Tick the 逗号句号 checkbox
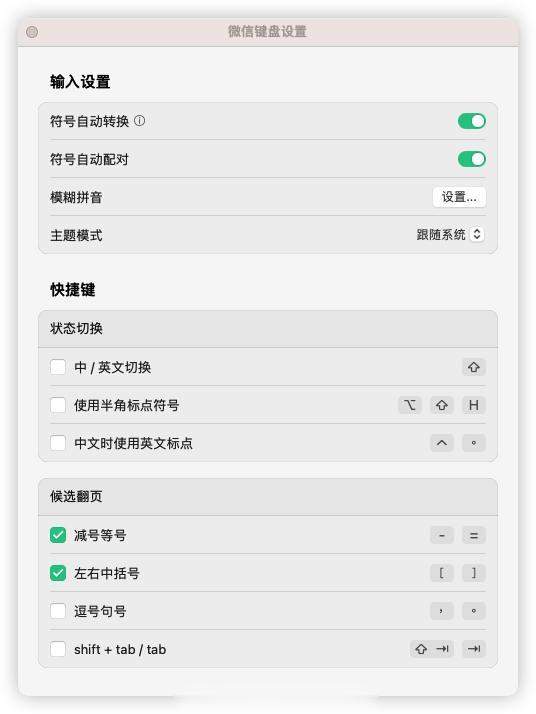 [x=58, y=611]
